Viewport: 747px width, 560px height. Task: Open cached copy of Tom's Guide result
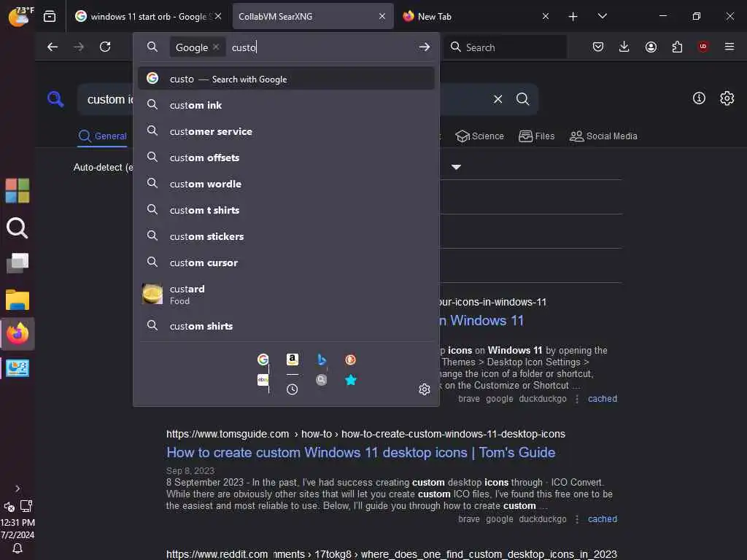tap(602, 519)
